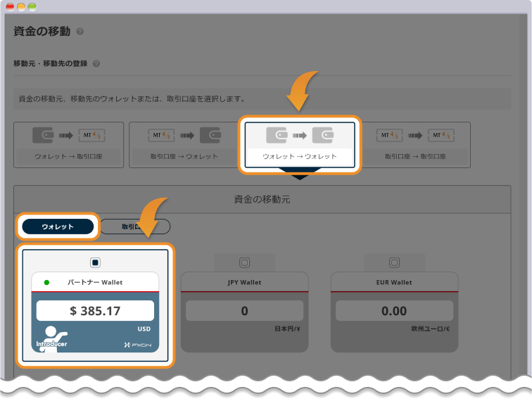Image resolution: width=532 pixels, height=401 pixels.
Task: Check the EUR Wallet selection box
Action: coord(394,262)
